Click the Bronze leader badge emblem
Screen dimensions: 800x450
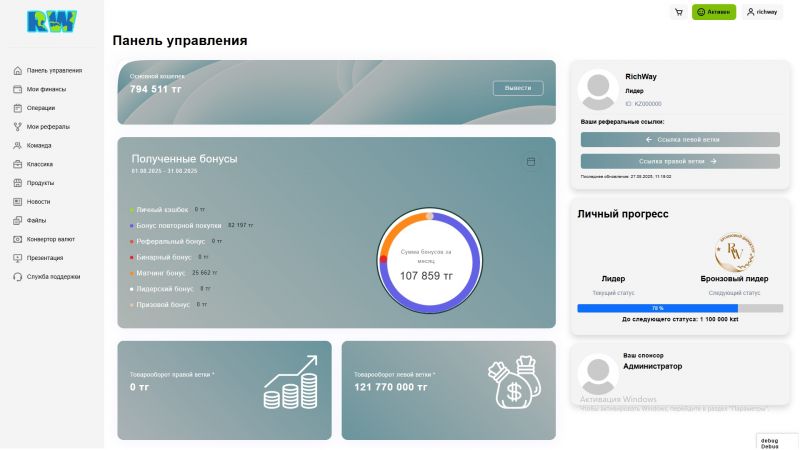coord(734,251)
